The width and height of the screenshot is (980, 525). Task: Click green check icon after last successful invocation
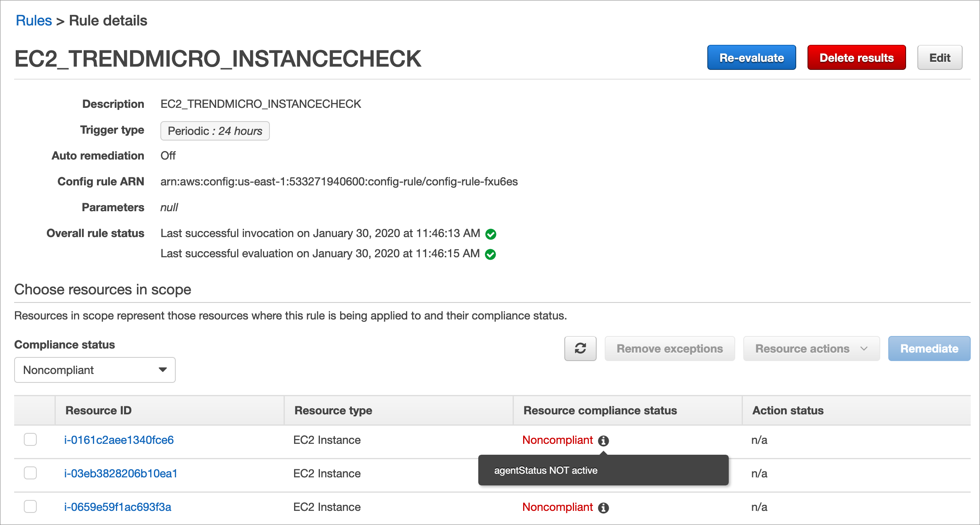pyautogui.click(x=490, y=234)
